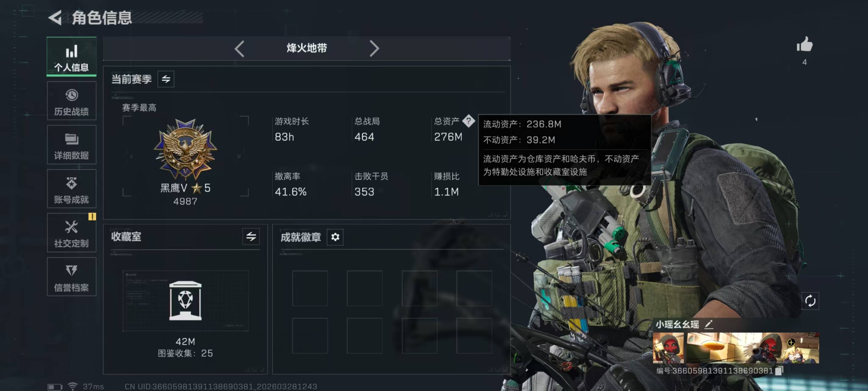Viewport: 868px width, 391px height.
Task: Select the first empty achievement badge slot
Action: (x=310, y=288)
